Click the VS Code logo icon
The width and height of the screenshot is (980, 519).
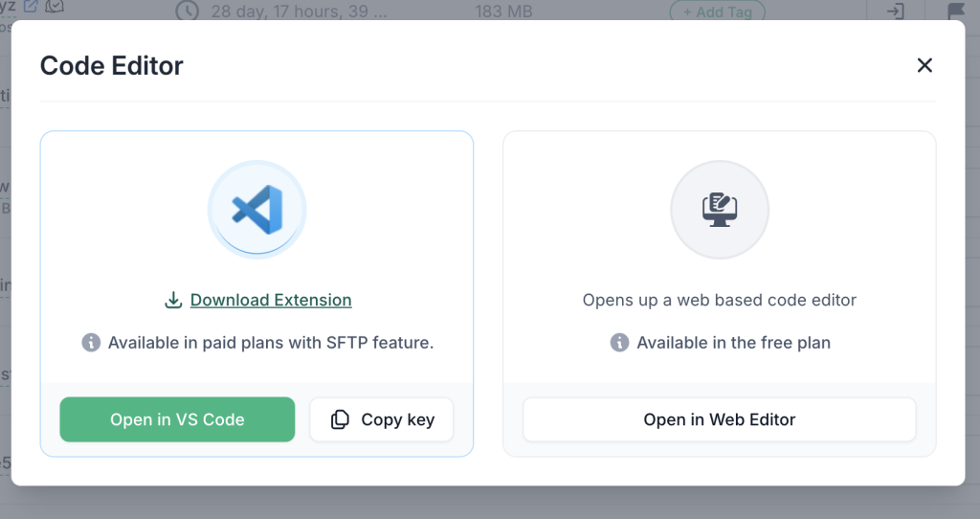[x=256, y=210]
